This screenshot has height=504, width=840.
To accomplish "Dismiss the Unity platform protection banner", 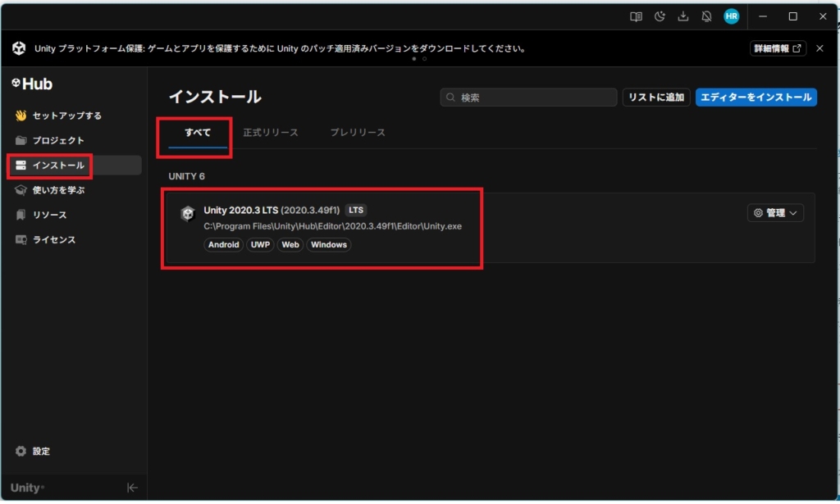I will [x=819, y=48].
